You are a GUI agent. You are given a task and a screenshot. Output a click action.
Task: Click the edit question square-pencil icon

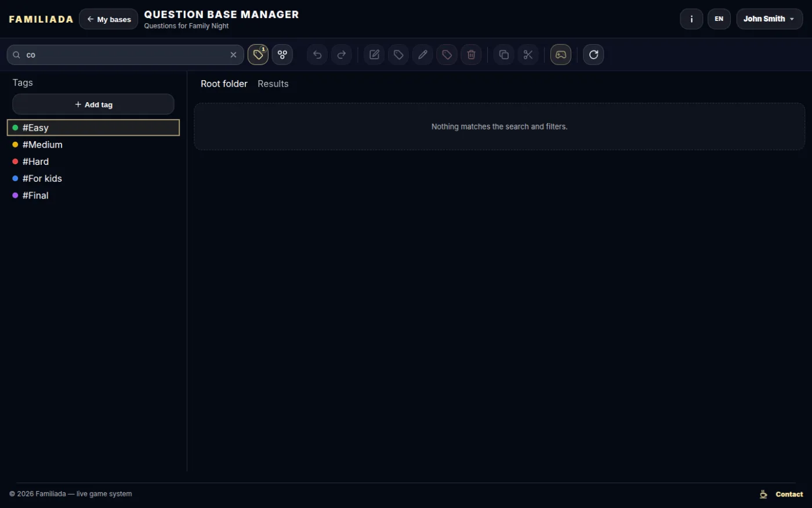pos(374,55)
